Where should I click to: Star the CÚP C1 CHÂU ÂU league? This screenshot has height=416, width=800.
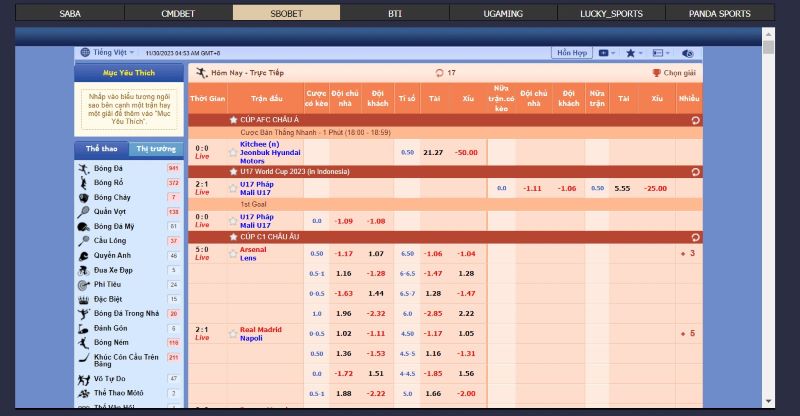[231, 237]
